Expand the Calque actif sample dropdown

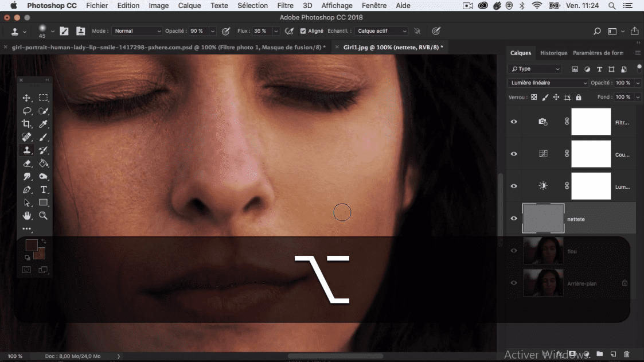[381, 31]
